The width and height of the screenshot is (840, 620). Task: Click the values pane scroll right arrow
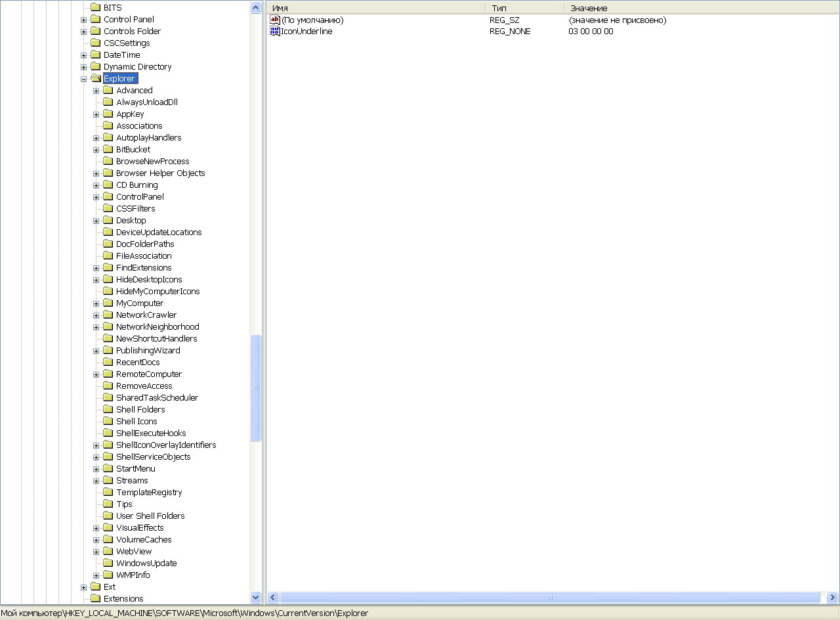833,598
